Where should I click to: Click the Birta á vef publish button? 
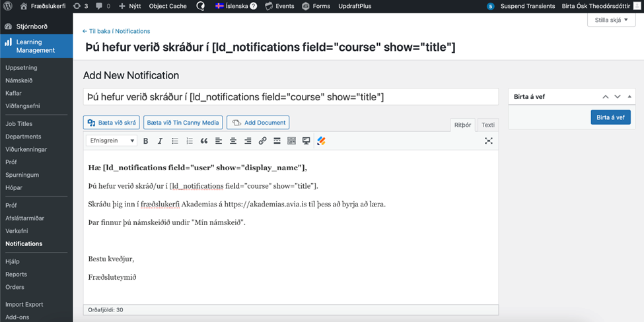[x=610, y=117]
